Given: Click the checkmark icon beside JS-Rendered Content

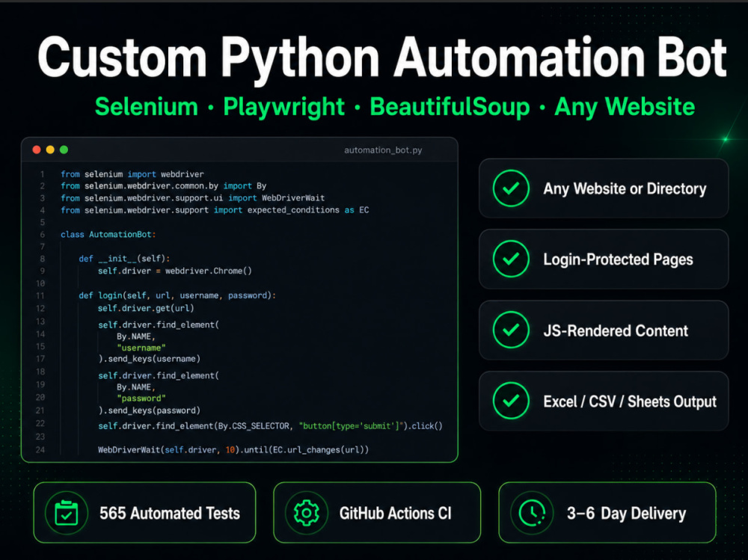Looking at the screenshot, I should click(x=511, y=330).
